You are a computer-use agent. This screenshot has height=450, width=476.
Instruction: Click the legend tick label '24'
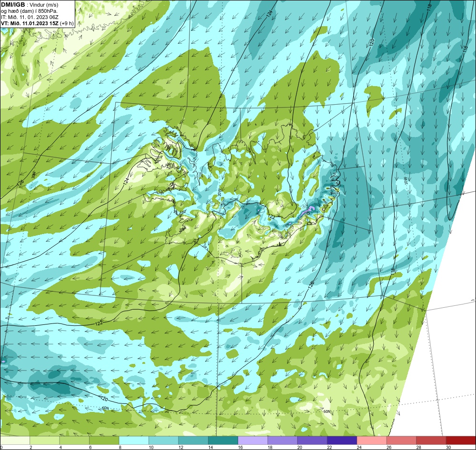tap(359, 447)
